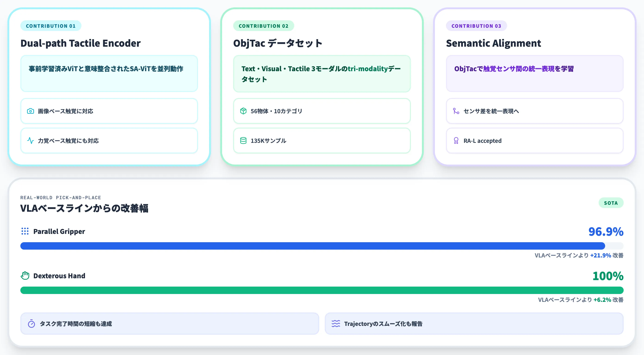644x355 pixels.
Task: Click the camera icon beside 画像ベース触覚に対応
Action: 31,111
